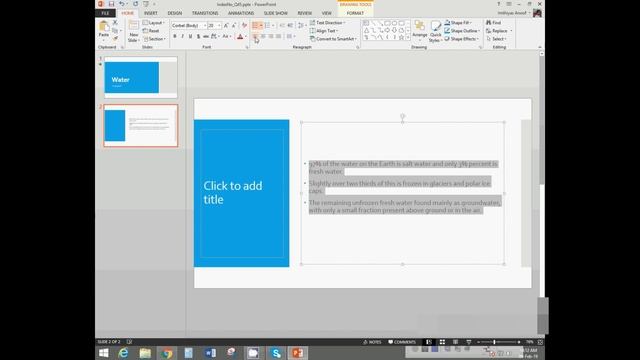Expand Align Text options
The image size is (640, 360).
click(x=324, y=31)
